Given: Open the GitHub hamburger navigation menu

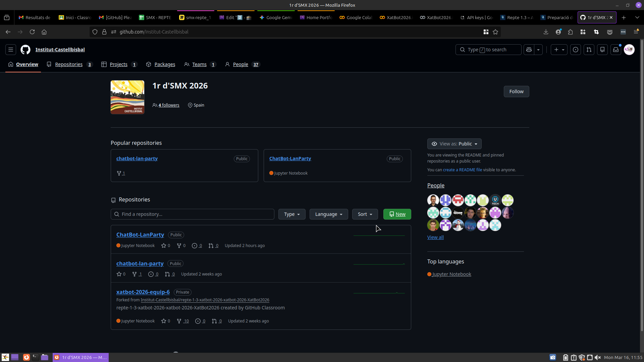Looking at the screenshot, I should click(x=11, y=50).
